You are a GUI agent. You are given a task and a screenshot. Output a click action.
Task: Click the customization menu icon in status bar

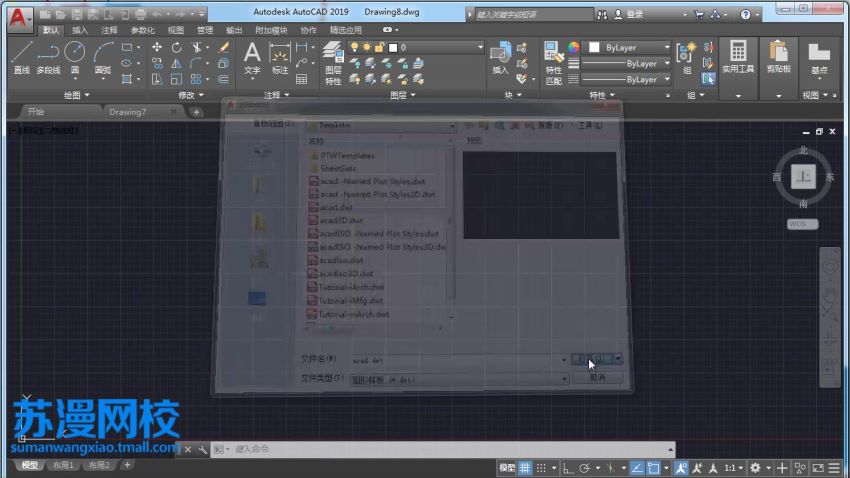click(835, 468)
